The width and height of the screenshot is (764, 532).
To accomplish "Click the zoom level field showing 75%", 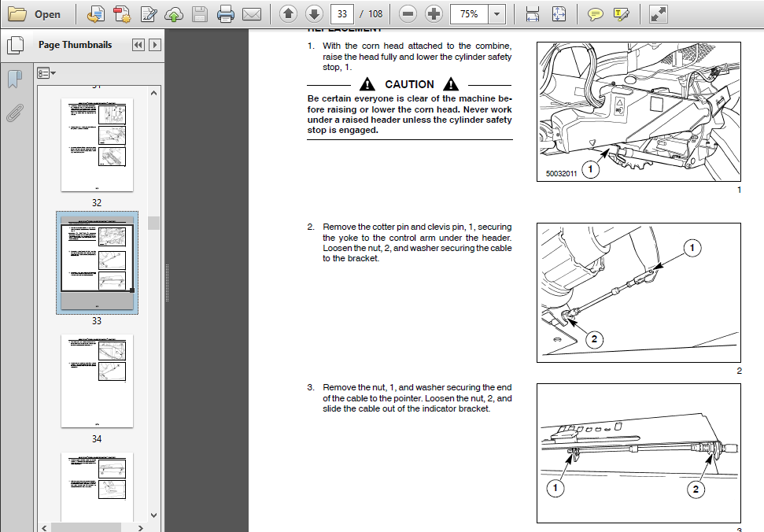I will [x=469, y=14].
